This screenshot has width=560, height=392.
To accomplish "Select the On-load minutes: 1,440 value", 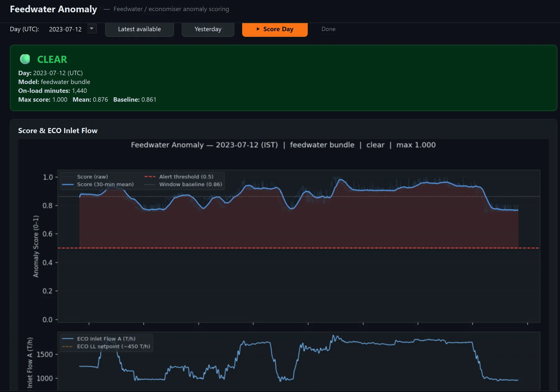I will pyautogui.click(x=53, y=91).
